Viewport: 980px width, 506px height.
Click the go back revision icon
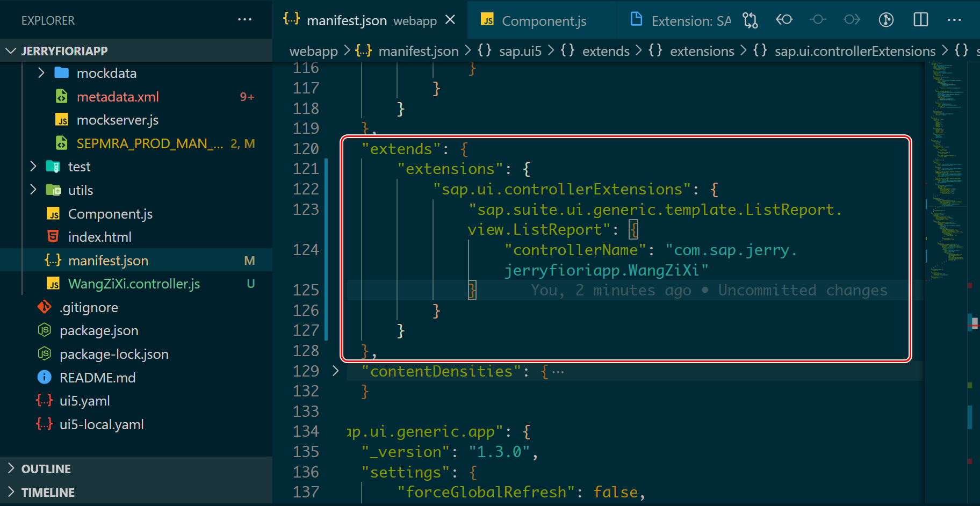click(x=784, y=20)
